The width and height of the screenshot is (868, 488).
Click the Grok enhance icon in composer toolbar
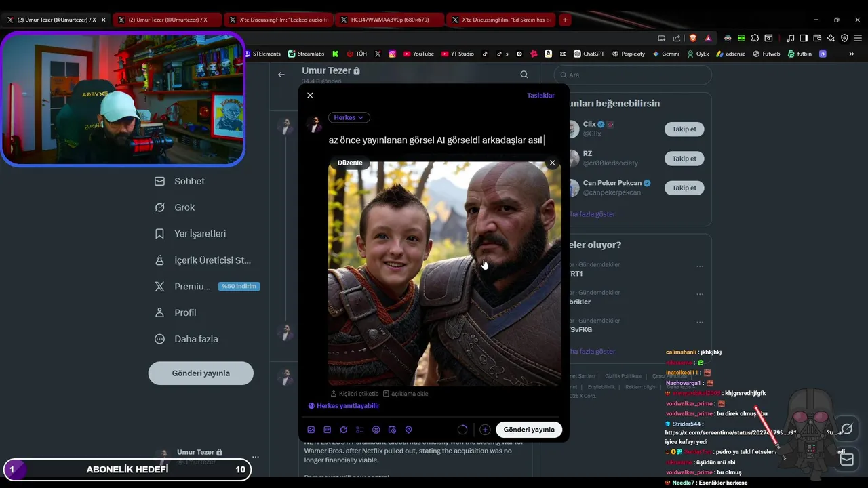pos(344,430)
